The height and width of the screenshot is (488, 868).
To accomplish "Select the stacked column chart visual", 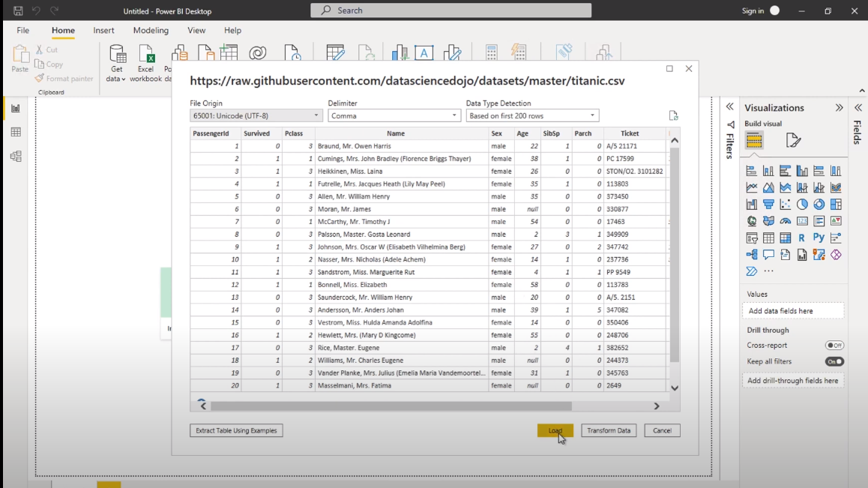I will (768, 171).
